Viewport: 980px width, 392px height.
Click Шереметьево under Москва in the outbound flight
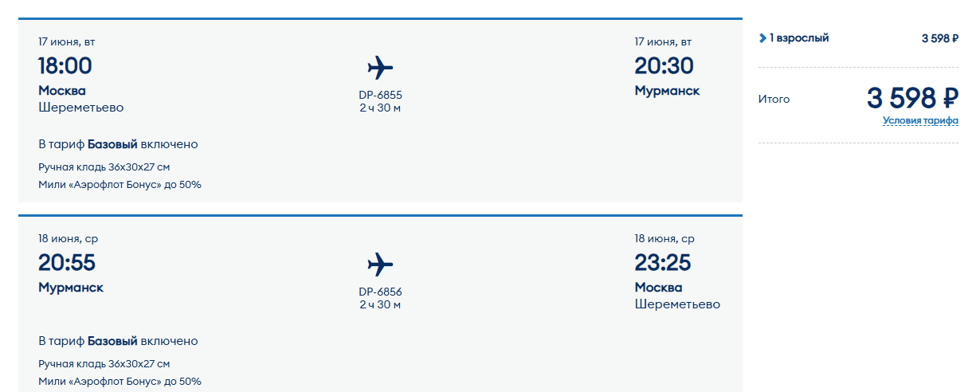[x=81, y=108]
